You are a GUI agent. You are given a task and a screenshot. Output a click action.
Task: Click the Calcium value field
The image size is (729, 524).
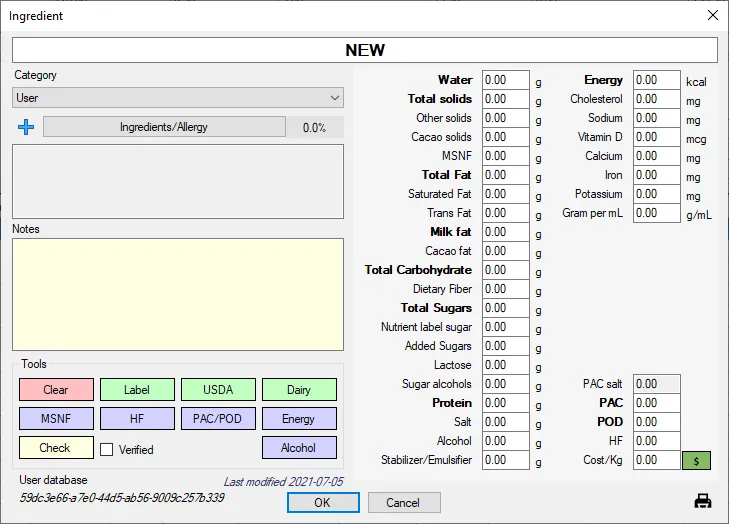656,156
